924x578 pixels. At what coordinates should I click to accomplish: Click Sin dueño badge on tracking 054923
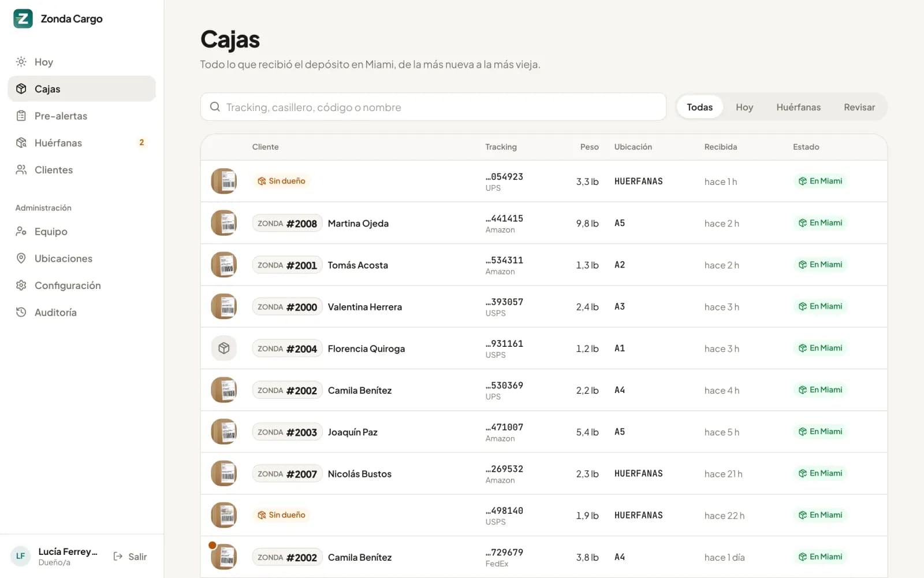tap(281, 181)
